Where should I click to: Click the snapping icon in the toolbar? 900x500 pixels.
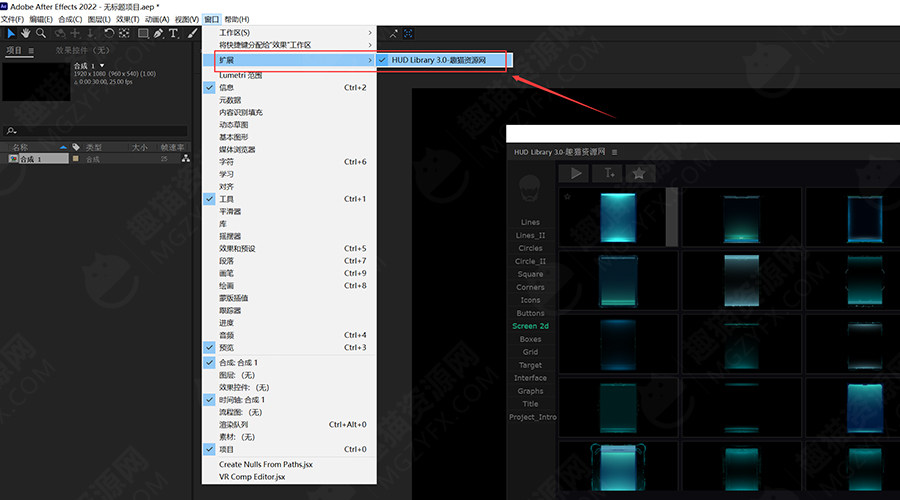coord(393,34)
